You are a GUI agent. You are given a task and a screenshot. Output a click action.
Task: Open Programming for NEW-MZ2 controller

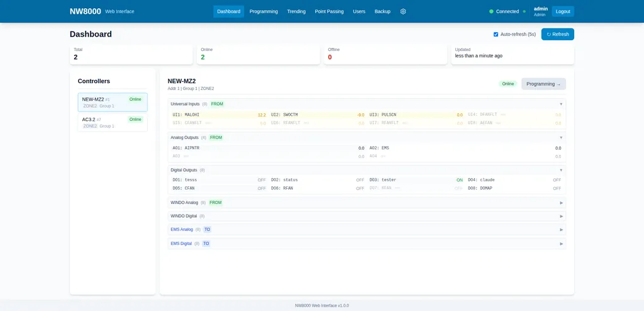543,84
